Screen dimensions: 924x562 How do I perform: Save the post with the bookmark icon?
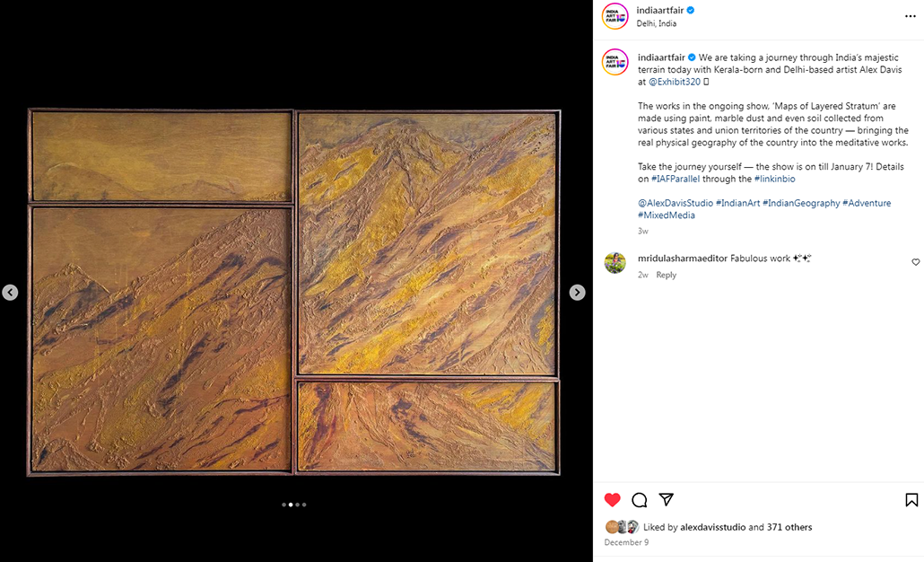[x=911, y=500]
